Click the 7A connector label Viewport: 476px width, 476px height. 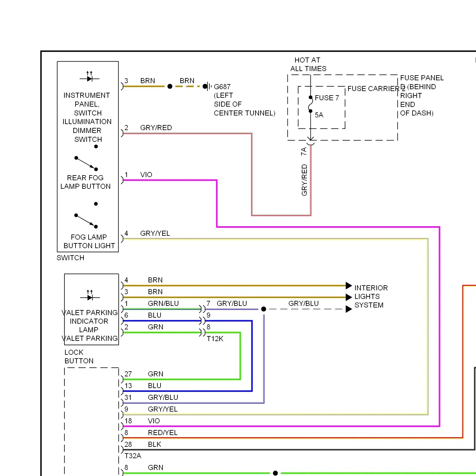[x=304, y=151]
